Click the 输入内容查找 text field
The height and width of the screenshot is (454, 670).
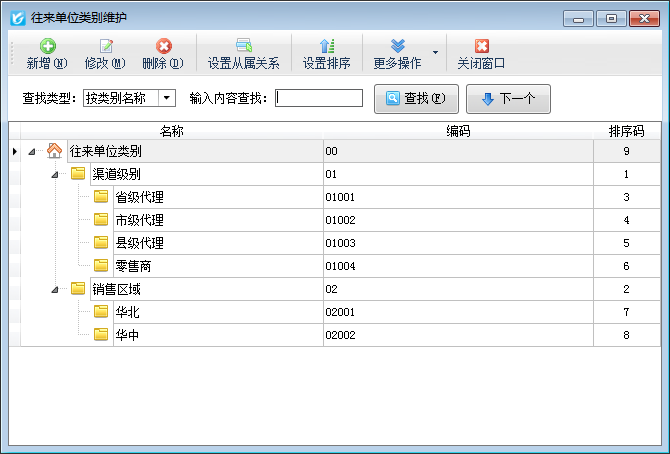coord(319,98)
